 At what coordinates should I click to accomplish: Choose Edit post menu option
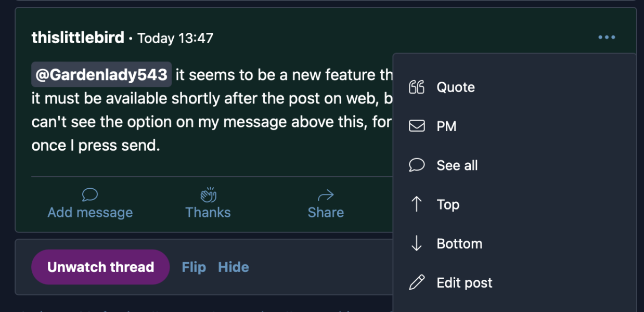pyautogui.click(x=464, y=283)
